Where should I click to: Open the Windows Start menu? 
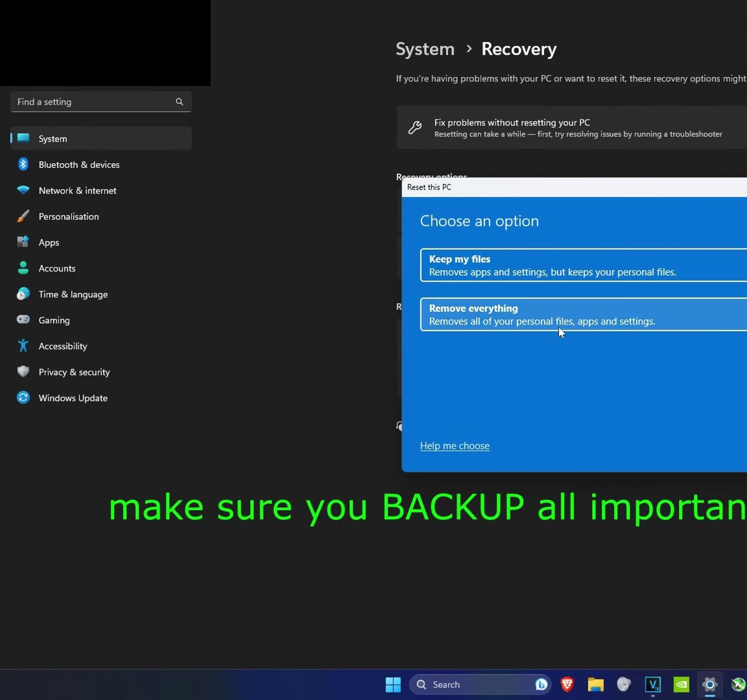393,684
